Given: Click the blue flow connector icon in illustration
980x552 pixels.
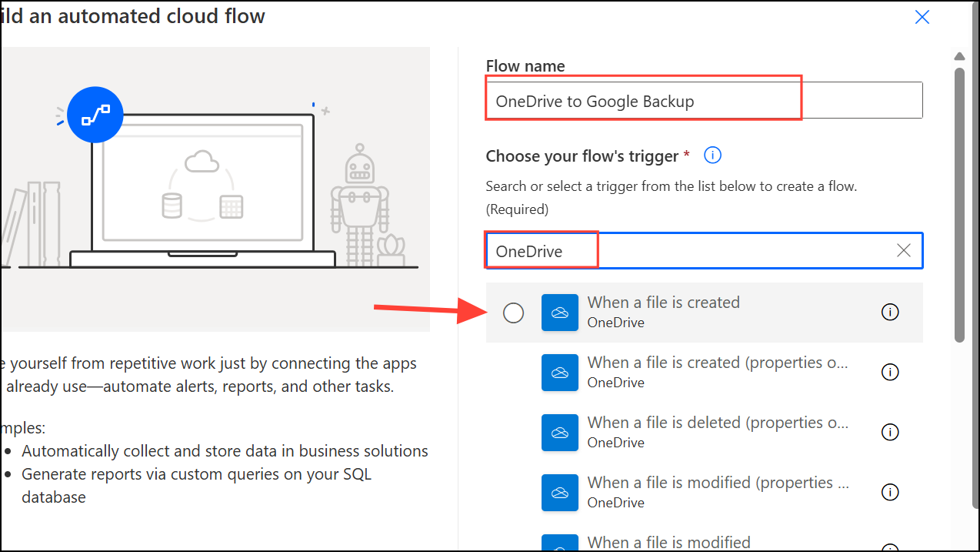Looking at the screenshot, I should coord(95,115).
